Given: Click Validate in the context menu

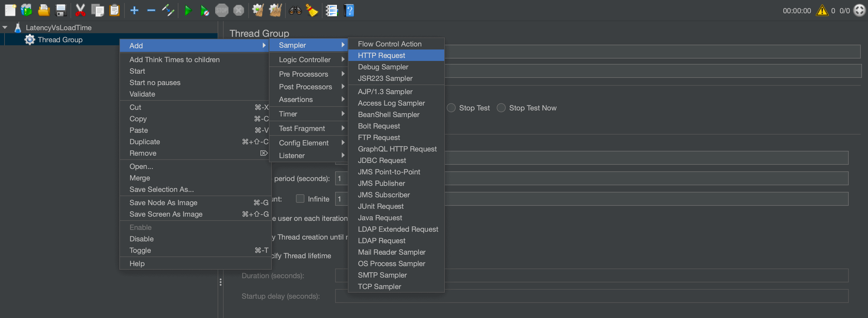Looking at the screenshot, I should click(142, 94).
